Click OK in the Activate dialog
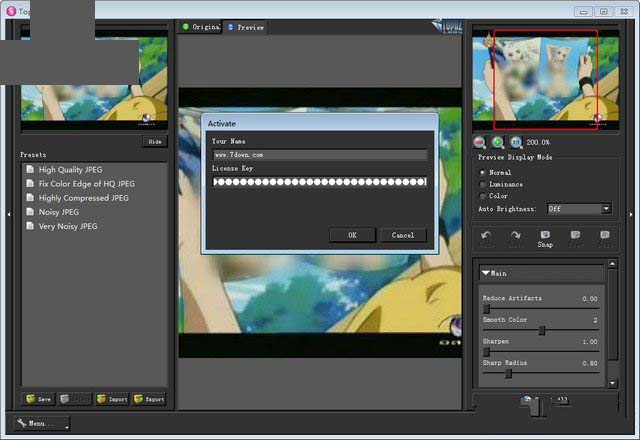640x440 pixels. tap(352, 235)
